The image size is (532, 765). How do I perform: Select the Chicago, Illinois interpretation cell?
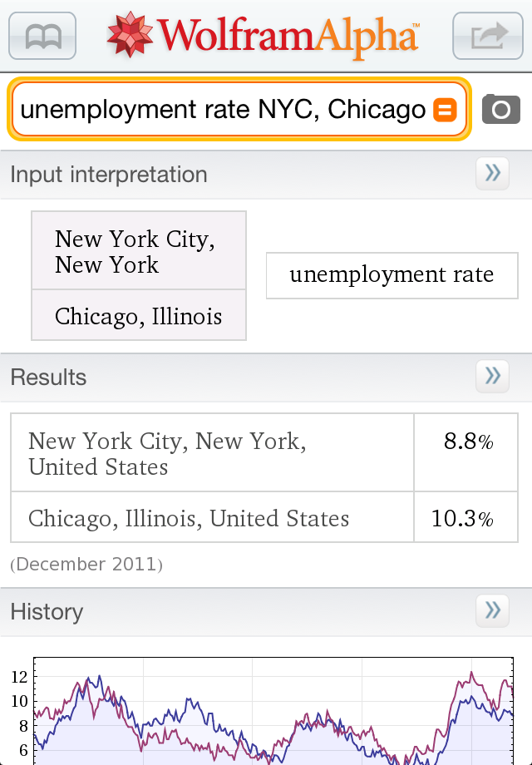point(139,316)
